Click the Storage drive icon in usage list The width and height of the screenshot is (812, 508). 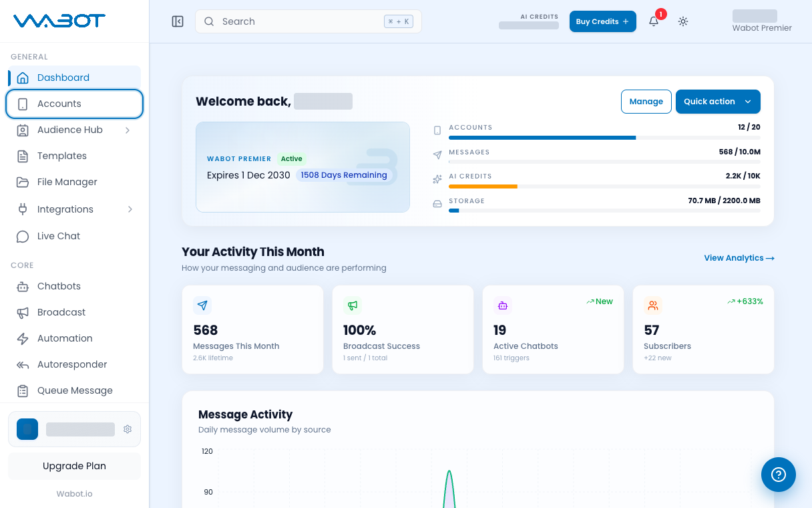(437, 203)
